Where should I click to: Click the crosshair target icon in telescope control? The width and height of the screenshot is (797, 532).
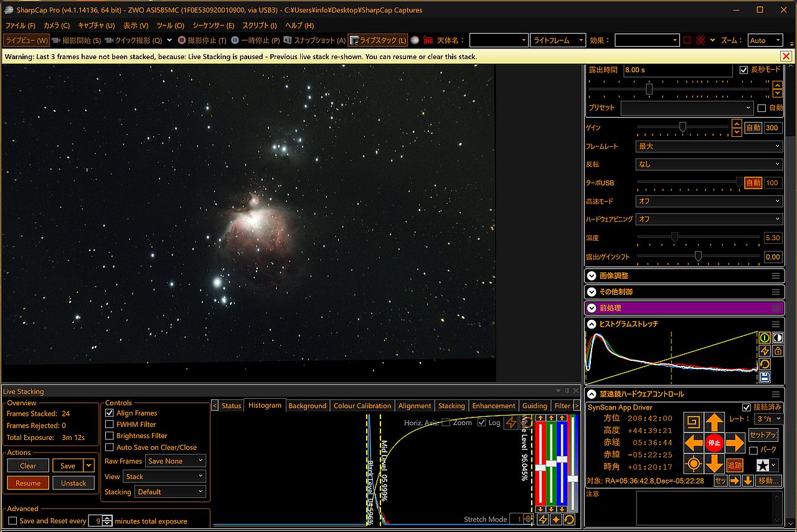pos(694,464)
